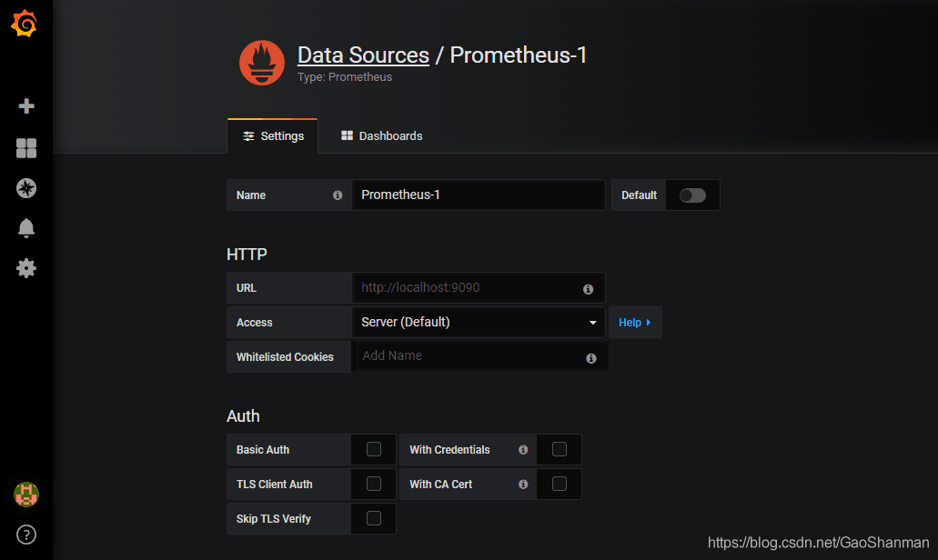Viewport: 938px width, 560px height.
Task: Enable the Skip TLS Verify checkbox
Action: coord(374,519)
